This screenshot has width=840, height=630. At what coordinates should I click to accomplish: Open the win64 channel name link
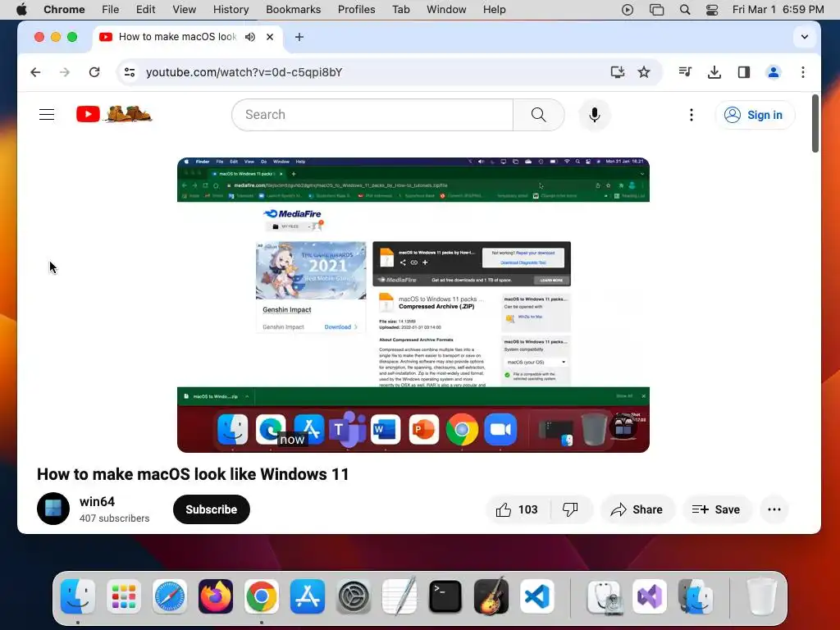pos(97,501)
